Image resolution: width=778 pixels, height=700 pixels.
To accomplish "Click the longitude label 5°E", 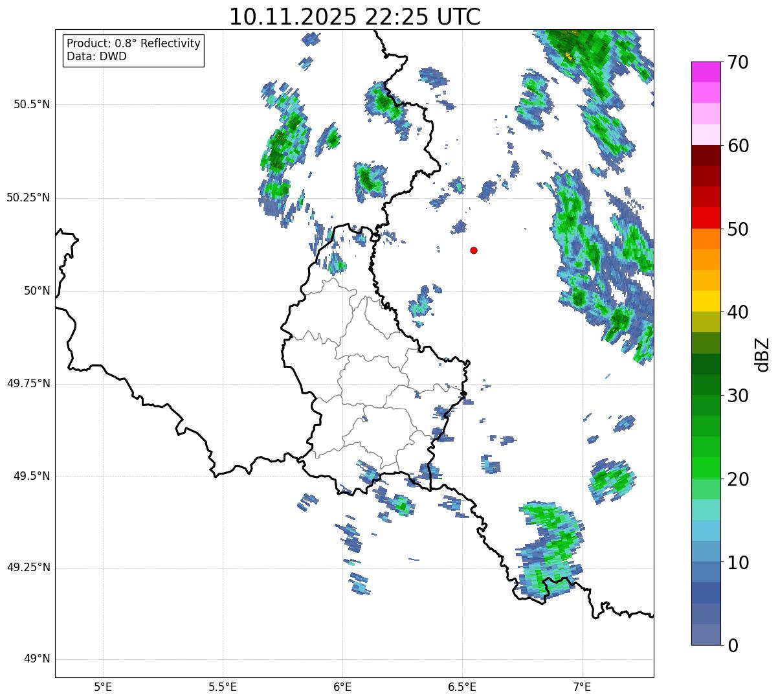I will pyautogui.click(x=103, y=686).
